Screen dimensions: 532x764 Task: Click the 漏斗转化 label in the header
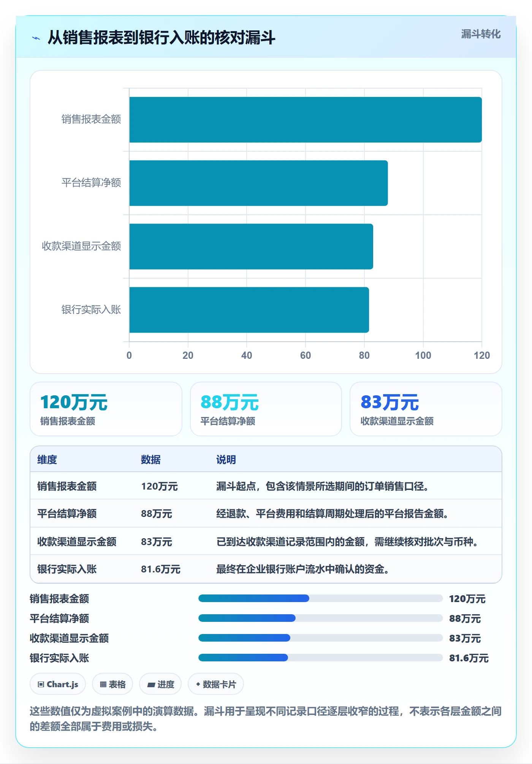tap(481, 34)
